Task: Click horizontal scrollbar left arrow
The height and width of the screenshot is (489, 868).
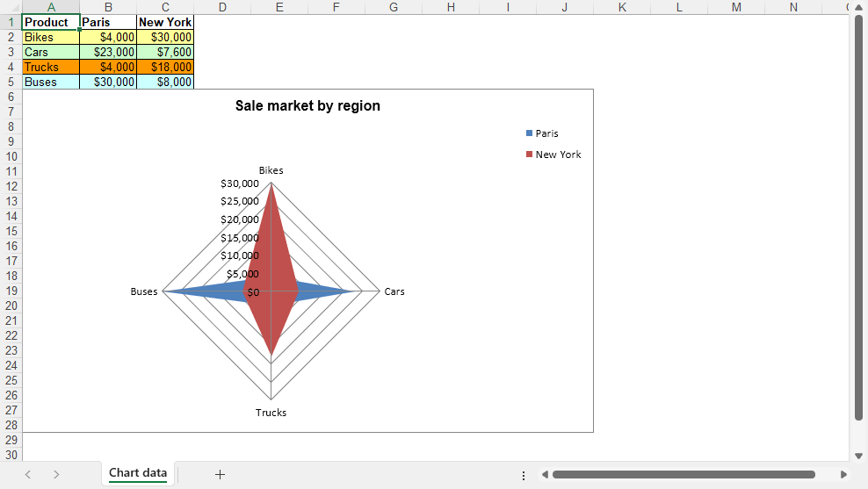Action: point(545,475)
